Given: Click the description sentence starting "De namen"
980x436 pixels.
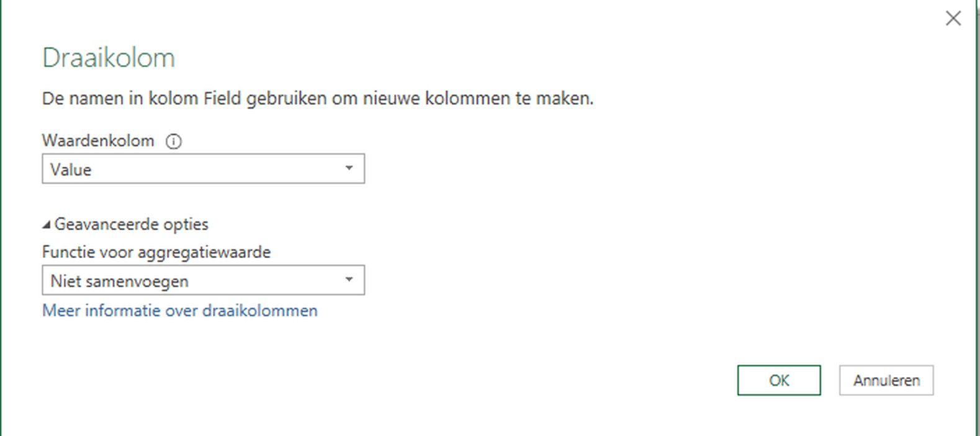Looking at the screenshot, I should coord(317,98).
